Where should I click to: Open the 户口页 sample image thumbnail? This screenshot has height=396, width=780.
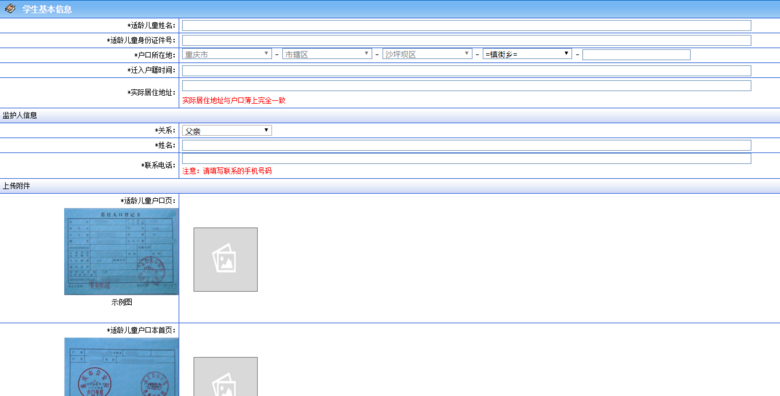[x=121, y=252]
